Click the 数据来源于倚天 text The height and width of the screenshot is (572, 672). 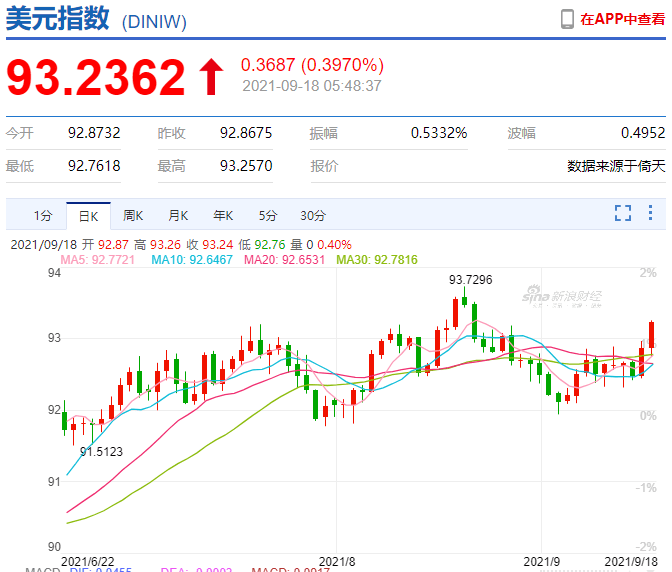click(x=616, y=166)
